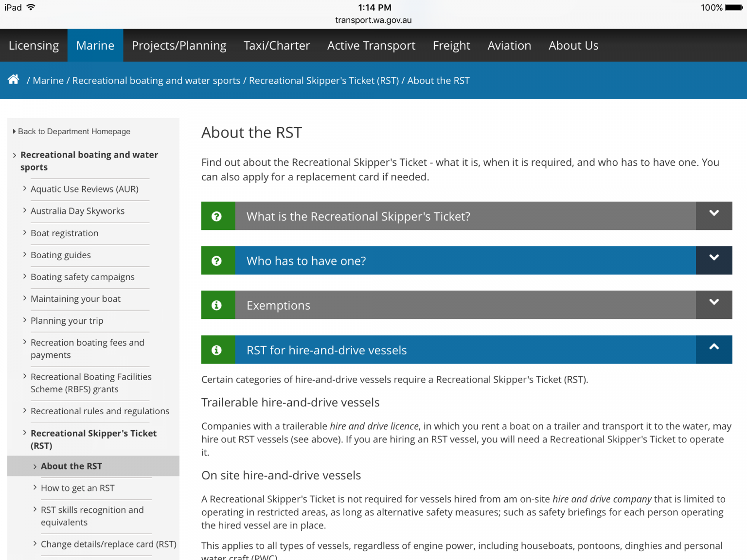Click the home icon in the breadcrumb
The height and width of the screenshot is (560, 747).
coord(14,80)
